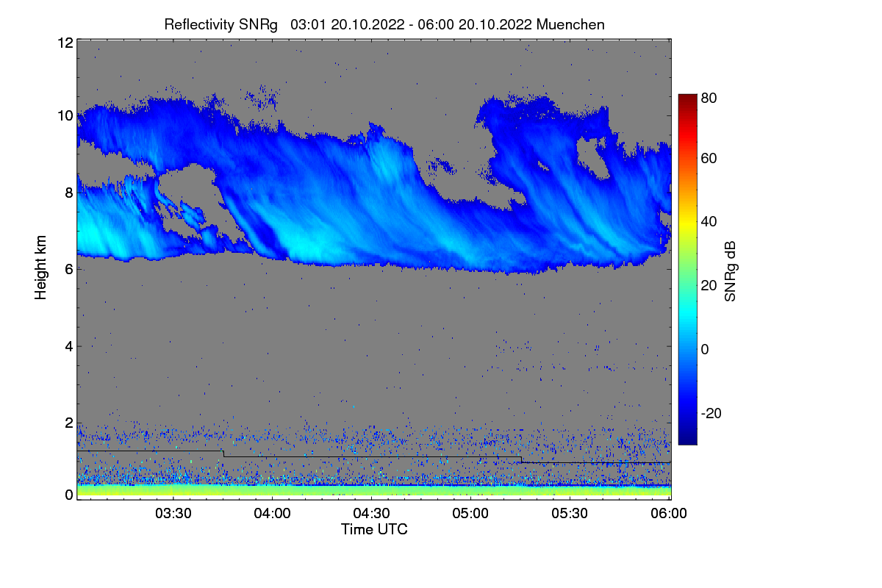Click the 04:30 time tick label
This screenshot has width=882, height=588.
click(372, 514)
